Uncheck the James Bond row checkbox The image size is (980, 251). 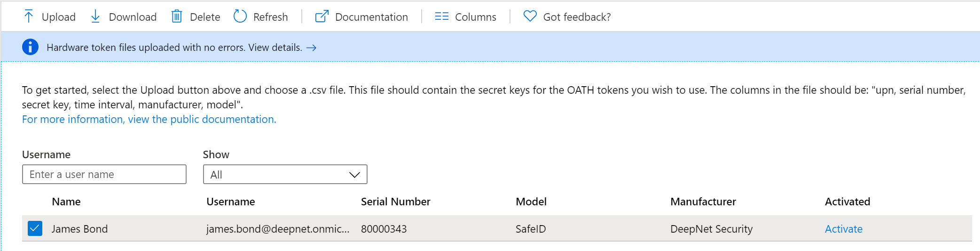pos(35,228)
